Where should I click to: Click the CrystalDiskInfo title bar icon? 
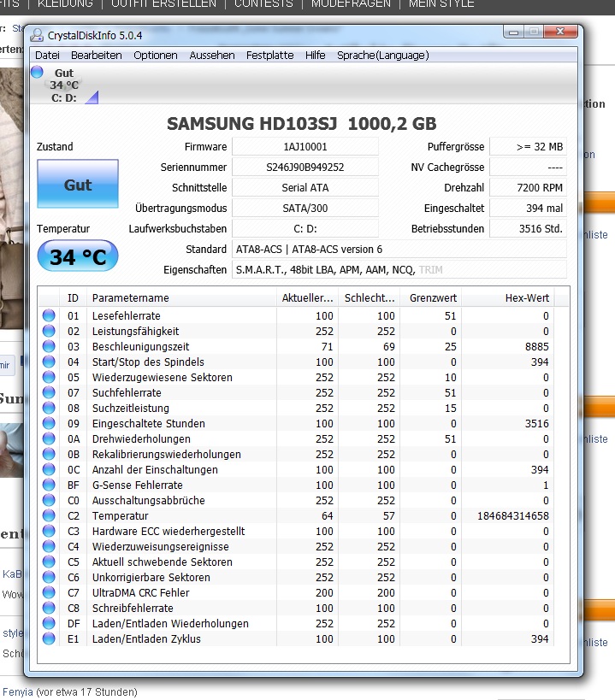(x=37, y=35)
